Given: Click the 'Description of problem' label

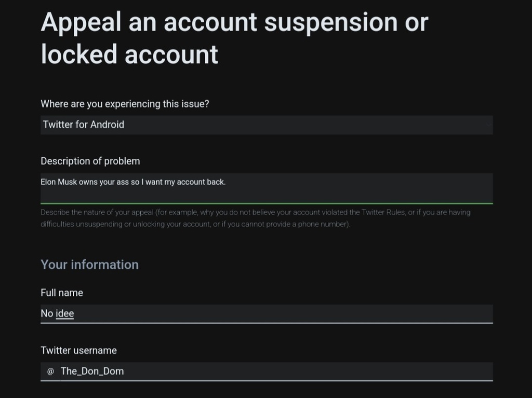Looking at the screenshot, I should (90, 161).
